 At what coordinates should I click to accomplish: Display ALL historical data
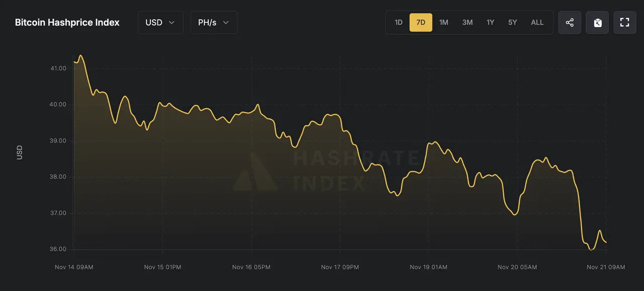tap(537, 23)
